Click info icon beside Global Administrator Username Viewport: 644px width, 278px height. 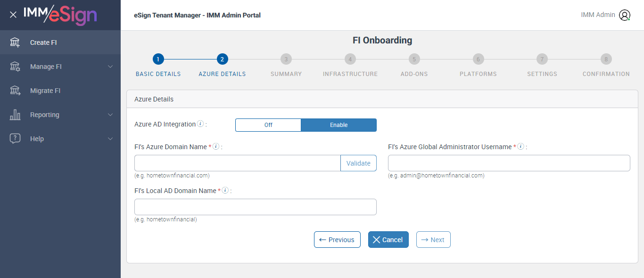[521, 147]
